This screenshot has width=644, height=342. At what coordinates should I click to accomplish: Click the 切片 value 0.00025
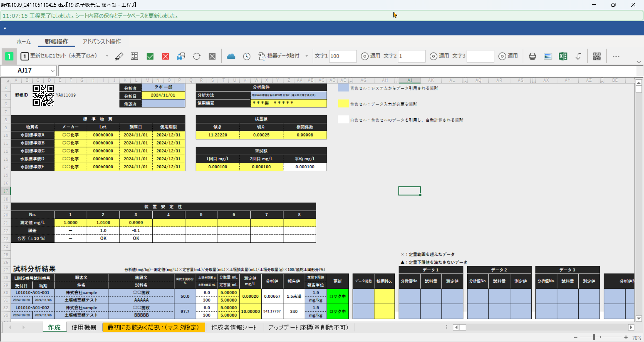[x=261, y=135]
